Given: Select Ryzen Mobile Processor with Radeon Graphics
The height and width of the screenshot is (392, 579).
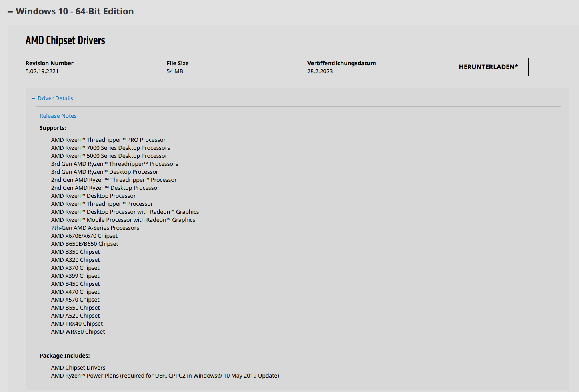Looking at the screenshot, I should (x=123, y=220).
